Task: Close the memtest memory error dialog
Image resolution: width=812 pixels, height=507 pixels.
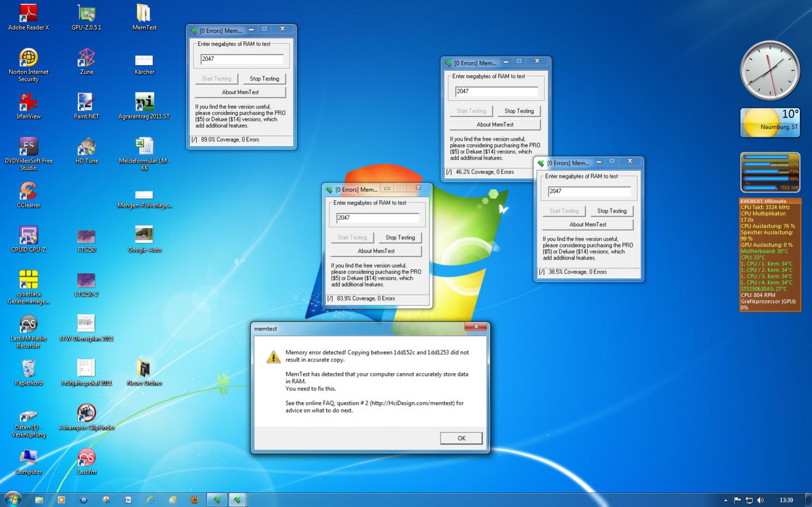Action: pos(476,327)
